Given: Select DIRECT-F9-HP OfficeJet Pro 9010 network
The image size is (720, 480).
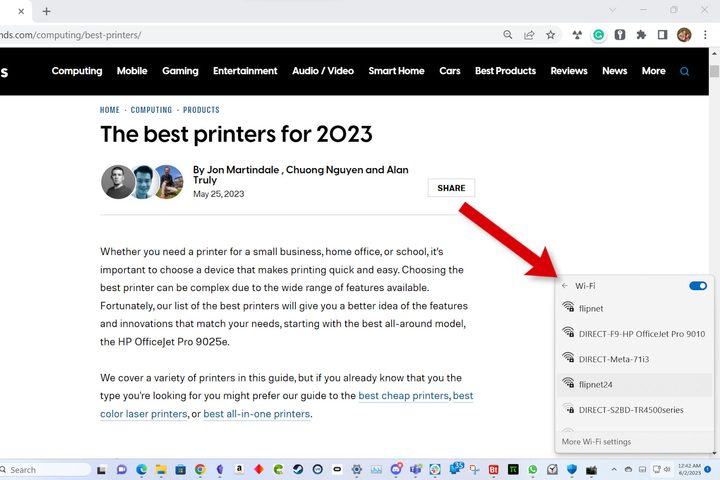Looking at the screenshot, I should pyautogui.click(x=635, y=333).
